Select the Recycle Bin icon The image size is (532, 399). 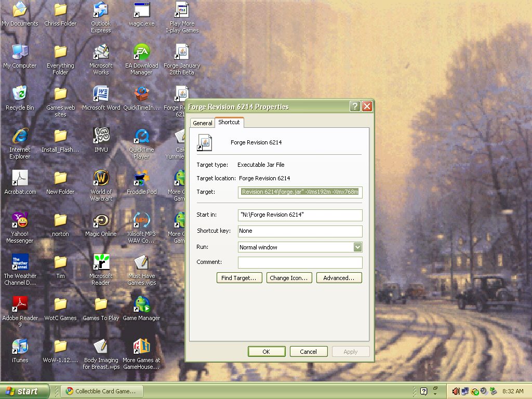[20, 95]
